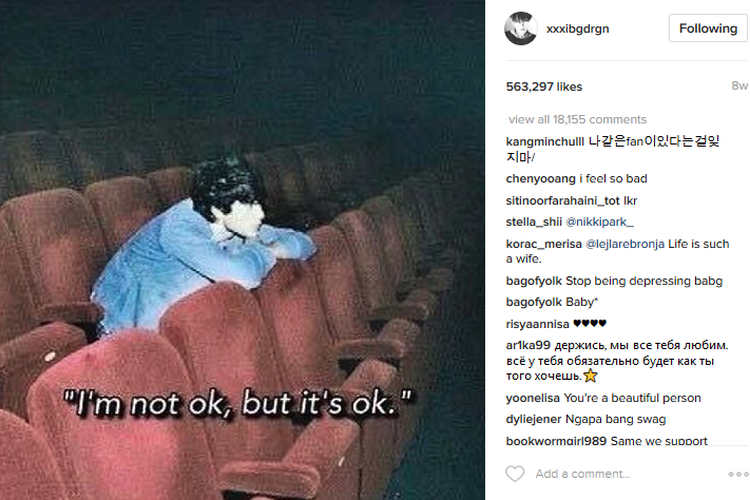Visit ar1ka99's profile from comments
The width and height of the screenshot is (750, 500).
(x=528, y=345)
